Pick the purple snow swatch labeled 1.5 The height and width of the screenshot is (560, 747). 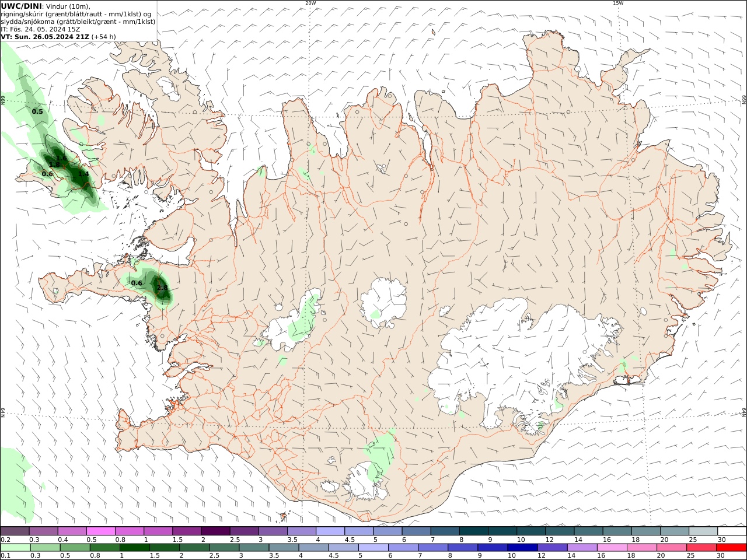coord(187,531)
